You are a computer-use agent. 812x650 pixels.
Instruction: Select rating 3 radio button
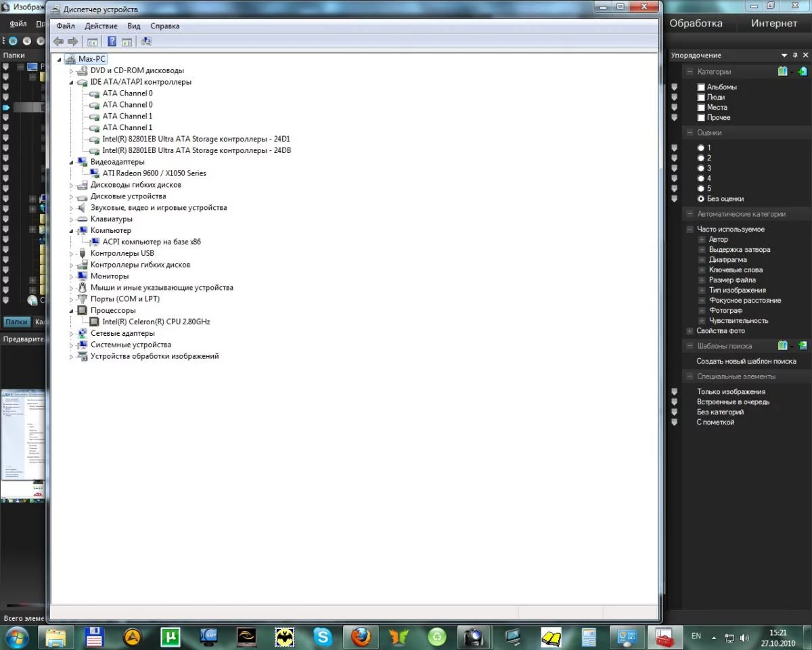coord(701,168)
